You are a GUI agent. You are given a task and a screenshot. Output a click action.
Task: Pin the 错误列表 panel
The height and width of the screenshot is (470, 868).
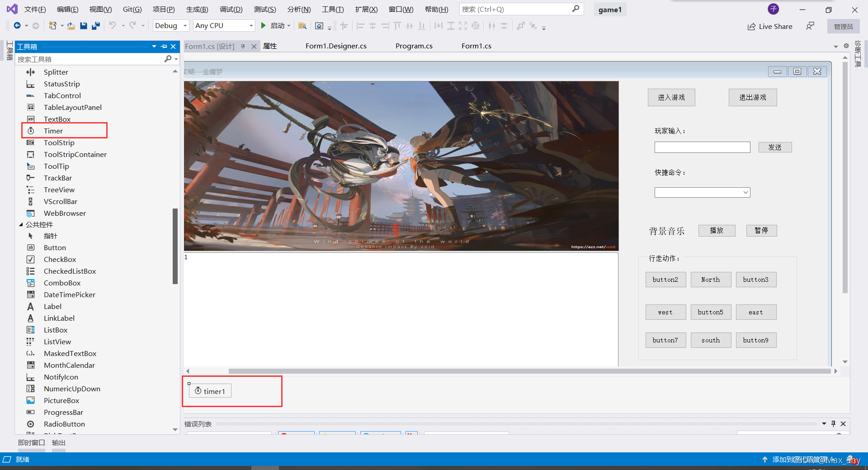(833, 424)
